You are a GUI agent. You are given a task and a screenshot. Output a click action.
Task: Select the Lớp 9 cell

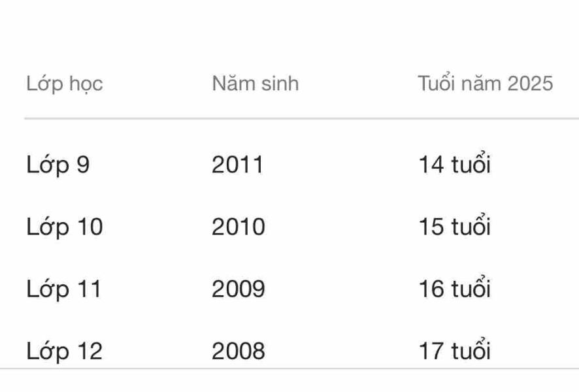(58, 165)
